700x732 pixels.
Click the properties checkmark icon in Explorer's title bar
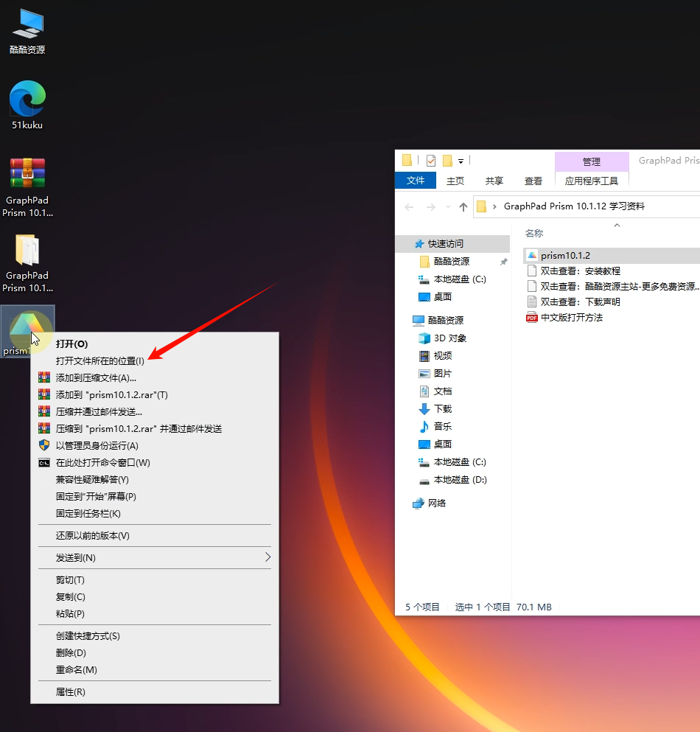click(431, 161)
